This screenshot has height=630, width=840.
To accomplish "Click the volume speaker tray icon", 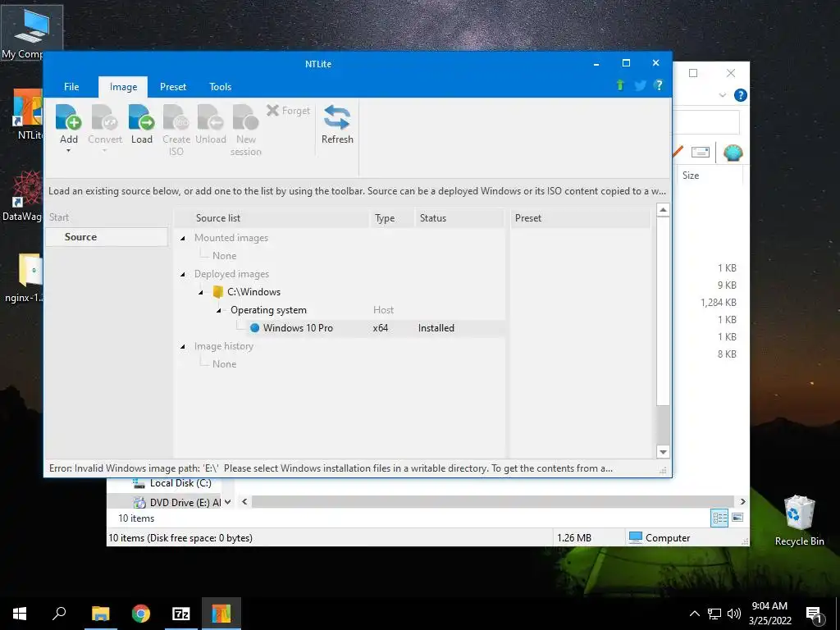I will click(x=734, y=614).
